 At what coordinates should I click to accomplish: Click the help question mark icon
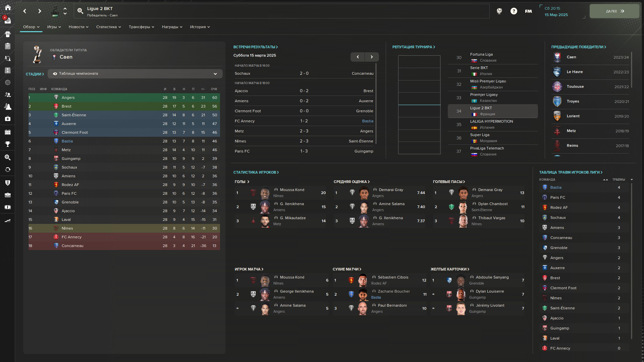(x=514, y=11)
